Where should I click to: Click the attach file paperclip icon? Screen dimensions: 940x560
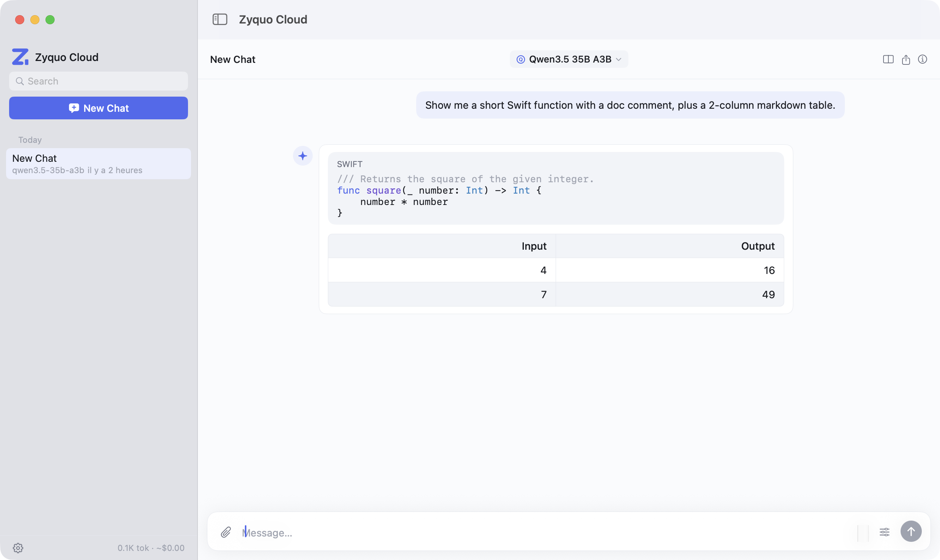tap(226, 532)
